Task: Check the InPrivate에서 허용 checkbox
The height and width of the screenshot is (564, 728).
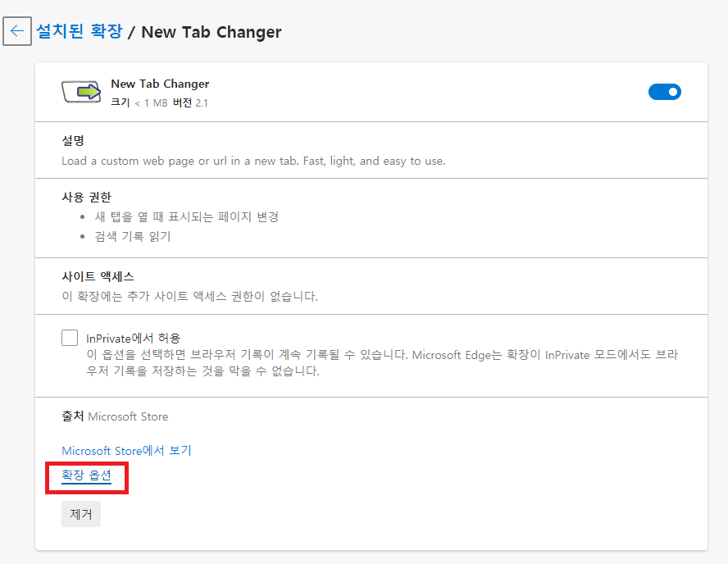Action: [70, 338]
